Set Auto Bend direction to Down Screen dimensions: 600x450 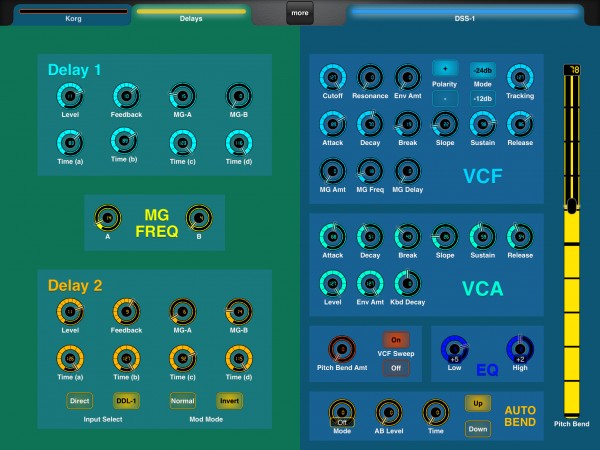tap(478, 429)
